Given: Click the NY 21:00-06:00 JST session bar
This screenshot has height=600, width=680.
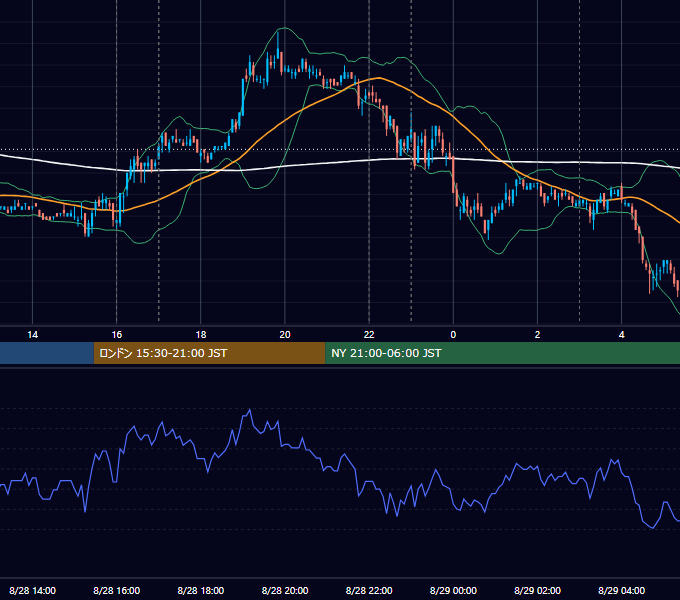Looking at the screenshot, I should pyautogui.click(x=503, y=353).
